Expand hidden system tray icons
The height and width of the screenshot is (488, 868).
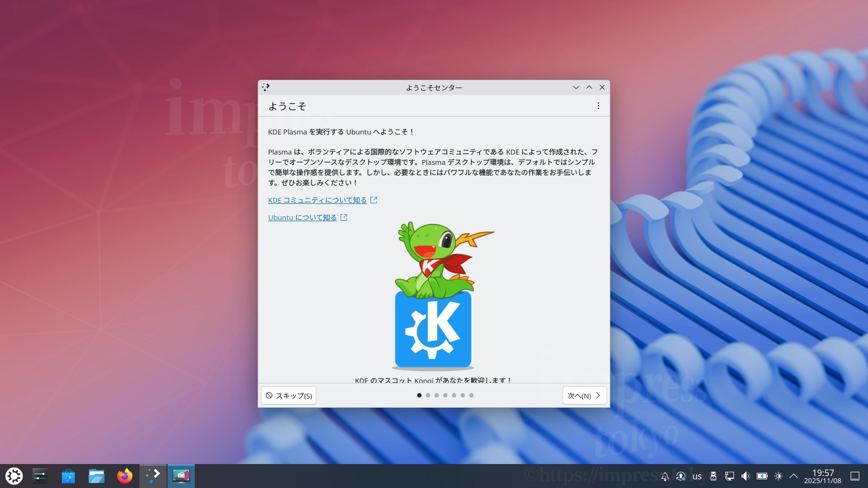[794, 476]
